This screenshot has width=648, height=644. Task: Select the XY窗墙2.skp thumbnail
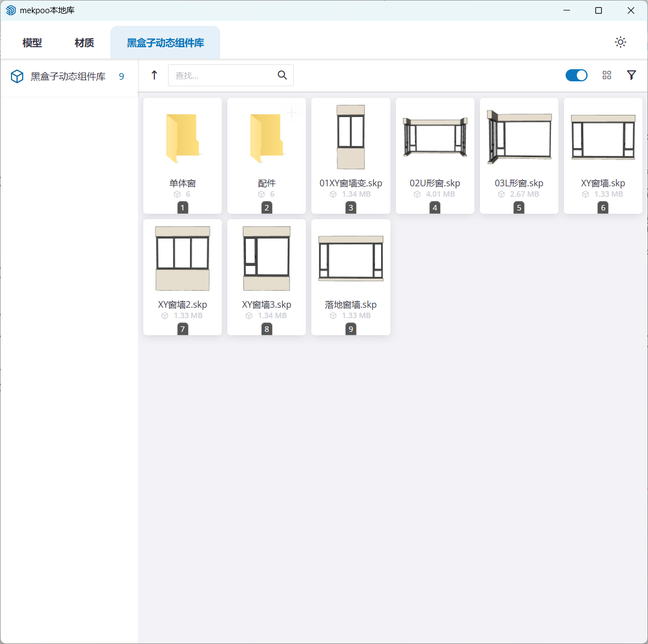pos(182,259)
